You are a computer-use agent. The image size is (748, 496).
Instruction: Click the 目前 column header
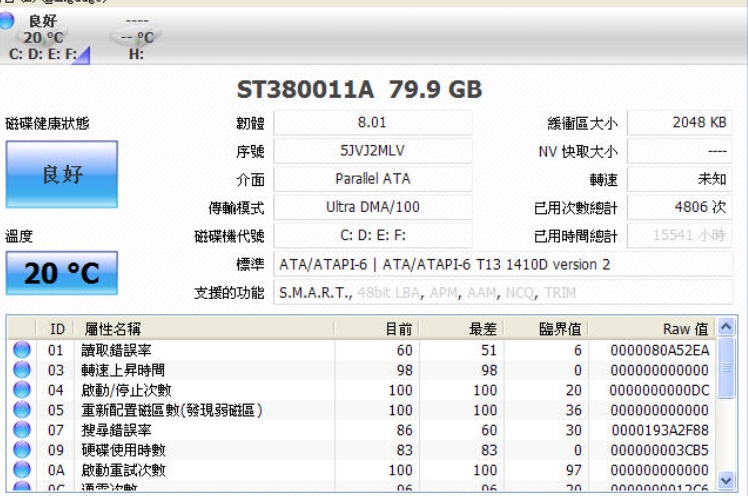click(x=376, y=329)
